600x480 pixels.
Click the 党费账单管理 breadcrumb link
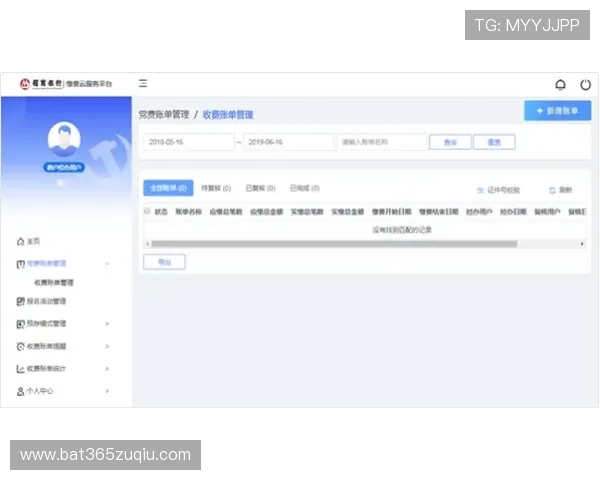164,114
